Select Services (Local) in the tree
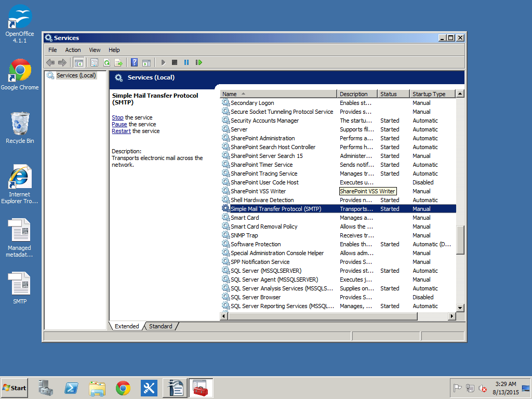This screenshot has width=532, height=399. point(76,75)
